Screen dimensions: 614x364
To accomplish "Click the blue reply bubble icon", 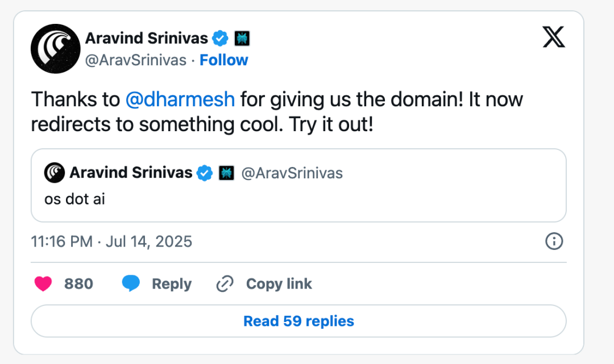I will [x=131, y=283].
